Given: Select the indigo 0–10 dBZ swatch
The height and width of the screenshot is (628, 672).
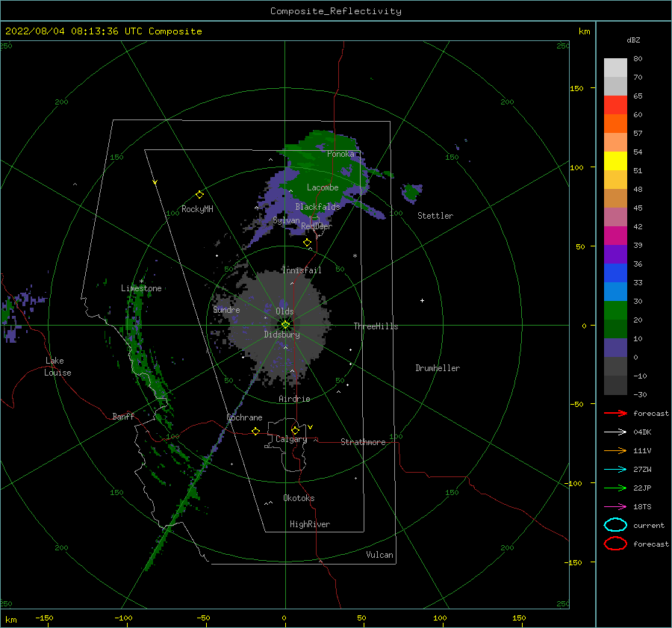Looking at the screenshot, I should tap(615, 348).
